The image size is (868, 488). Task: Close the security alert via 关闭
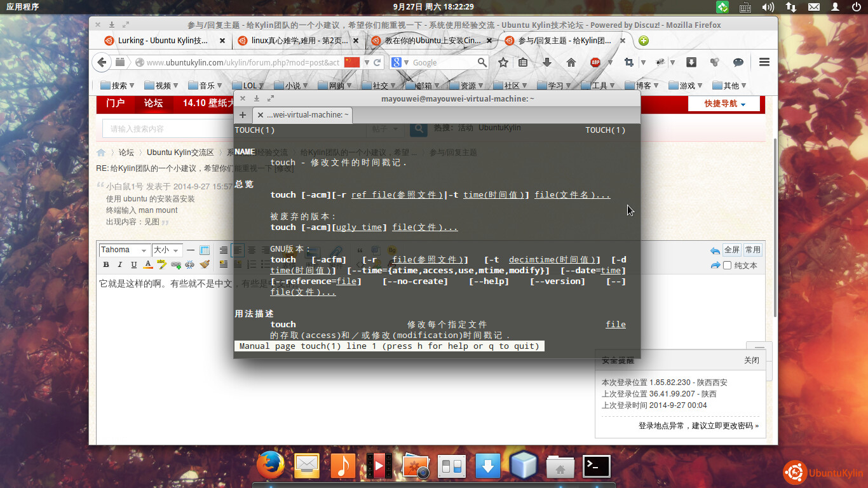tap(752, 360)
